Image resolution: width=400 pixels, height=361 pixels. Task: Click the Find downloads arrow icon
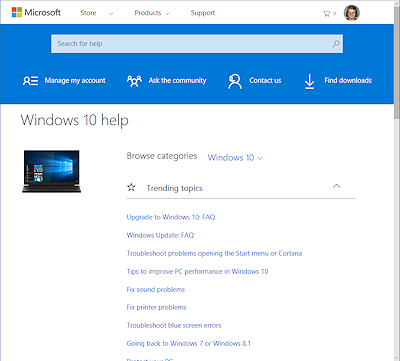click(309, 82)
